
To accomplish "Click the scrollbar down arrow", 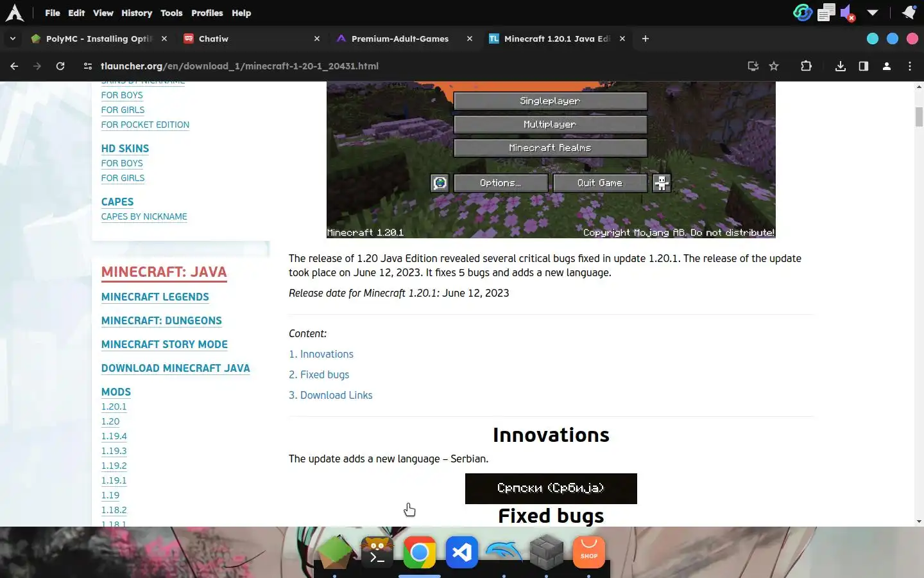I will click(919, 521).
